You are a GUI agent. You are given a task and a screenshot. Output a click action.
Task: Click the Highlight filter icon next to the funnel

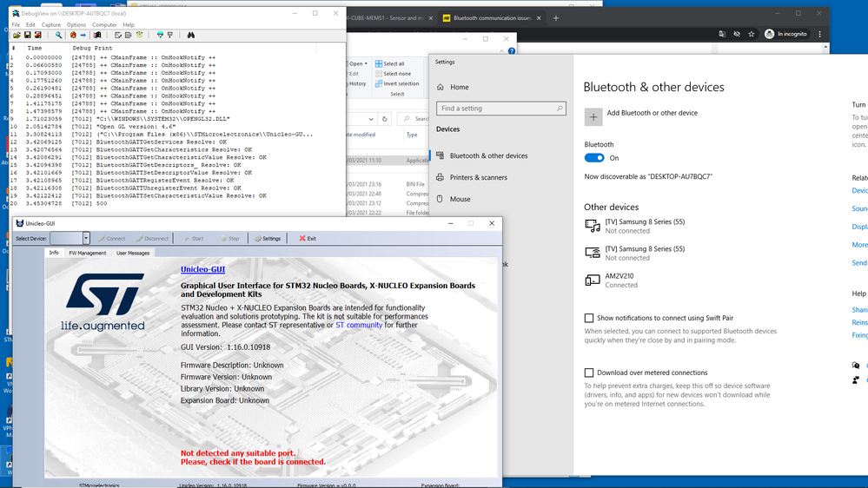tap(170, 35)
